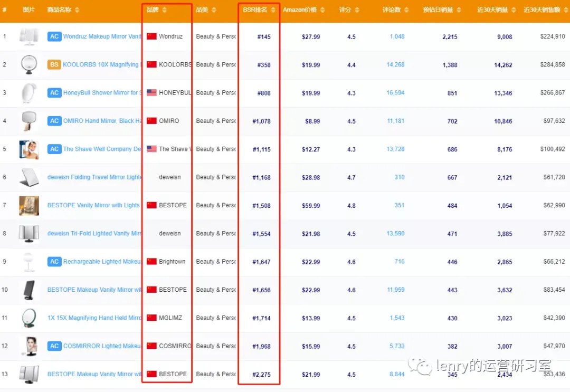Sort by 预估日销量 column arrows
The width and height of the screenshot is (570, 392).
459,10
